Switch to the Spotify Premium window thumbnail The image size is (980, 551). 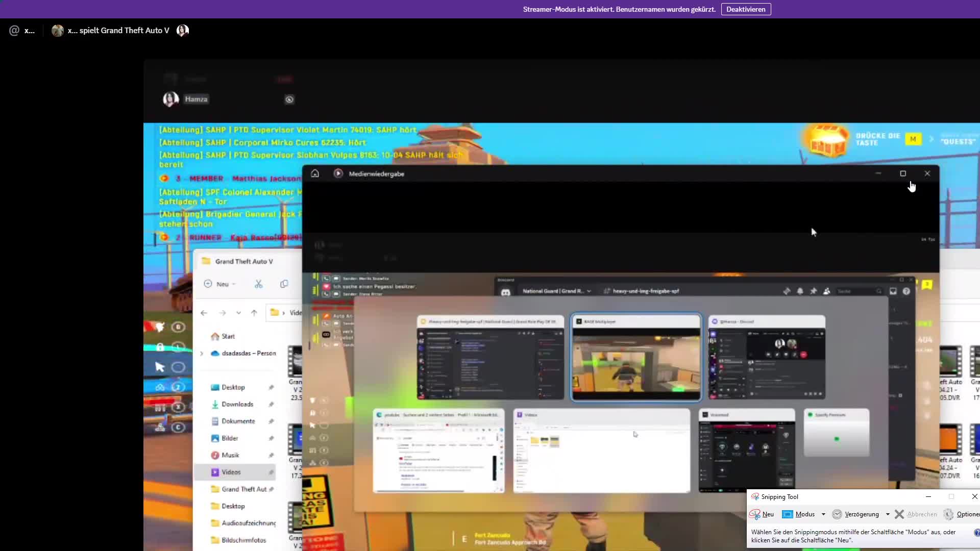tap(837, 433)
